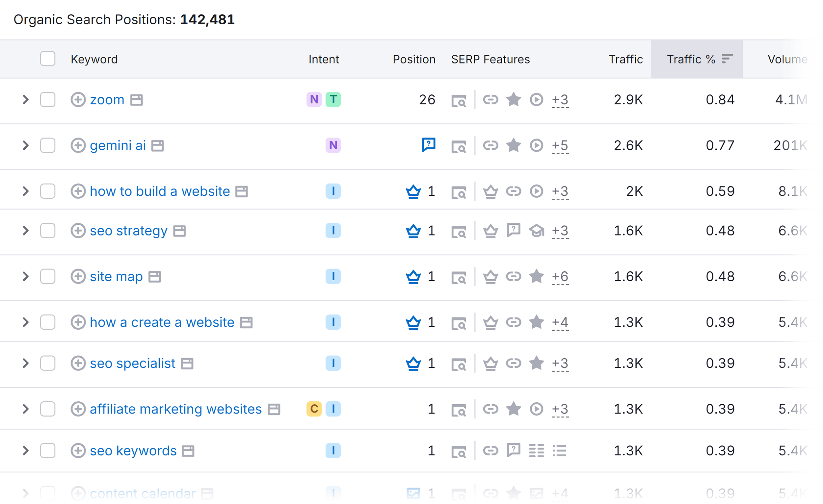The image size is (823, 504).
Task: Expand the gemini ai keyword row
Action: (x=25, y=145)
